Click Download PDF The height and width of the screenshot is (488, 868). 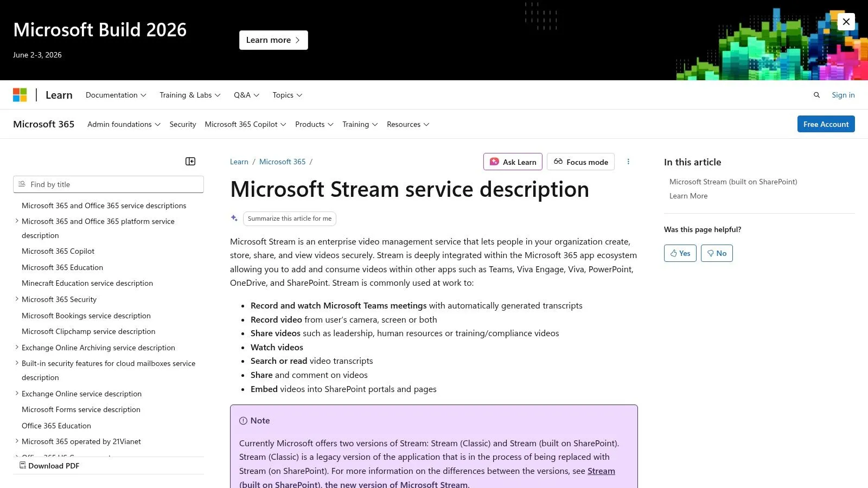coord(49,466)
